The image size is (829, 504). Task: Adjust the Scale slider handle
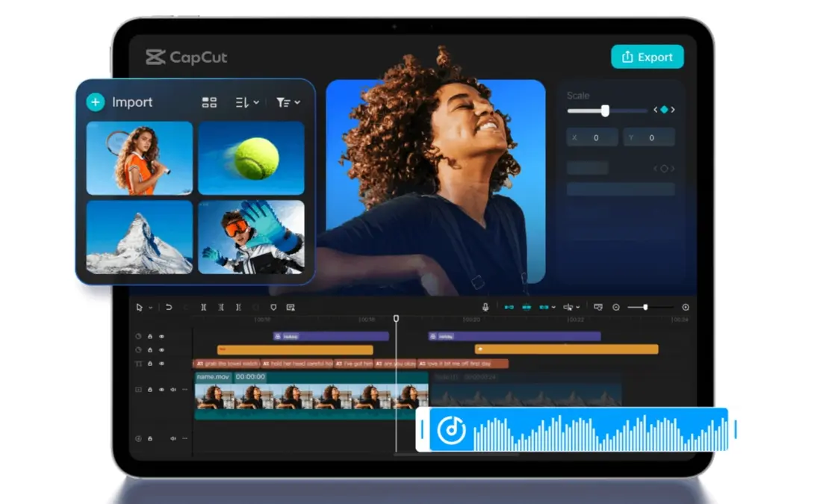click(x=605, y=111)
